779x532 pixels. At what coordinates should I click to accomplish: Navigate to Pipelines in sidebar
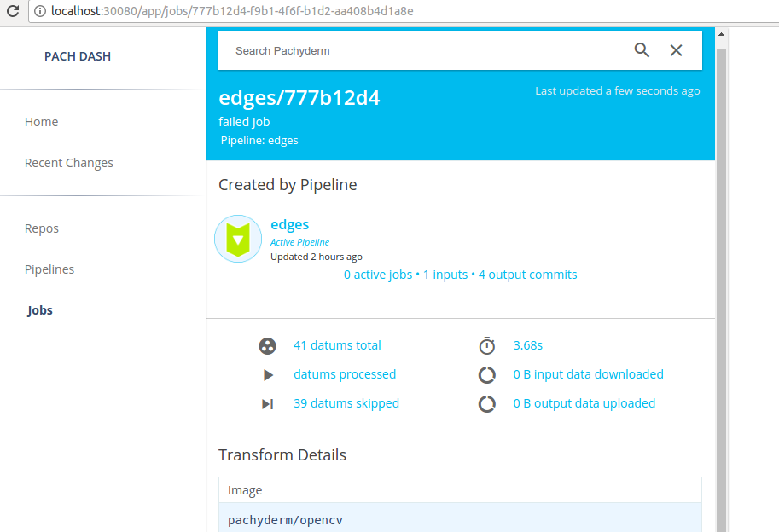49,269
